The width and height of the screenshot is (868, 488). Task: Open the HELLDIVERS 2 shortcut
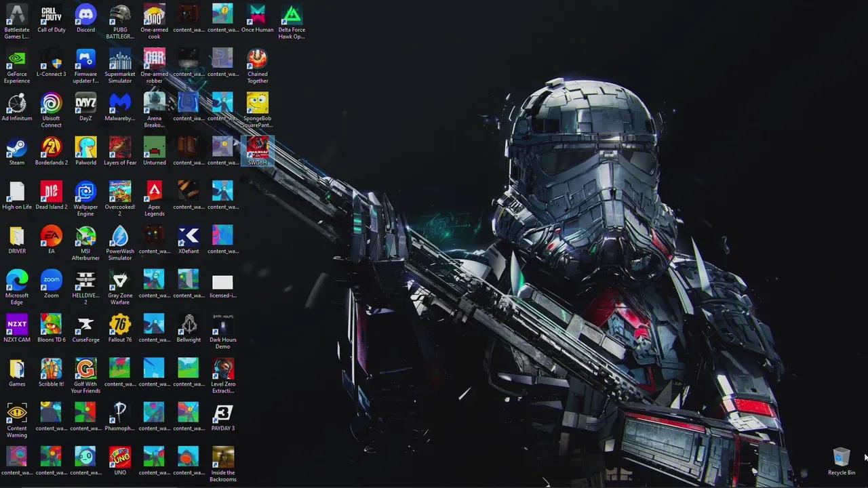tap(85, 287)
